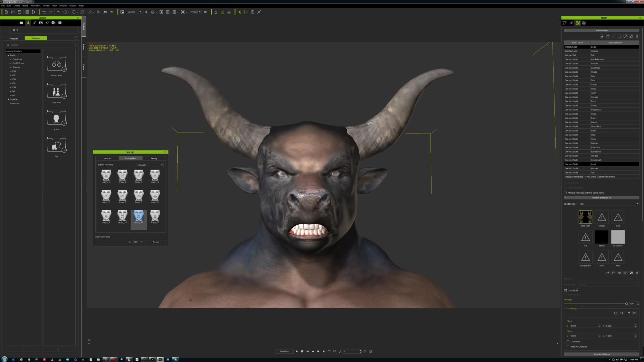The height and width of the screenshot is (362, 644).
Task: Click the green flag icon in toolbar
Action: click(x=246, y=12)
